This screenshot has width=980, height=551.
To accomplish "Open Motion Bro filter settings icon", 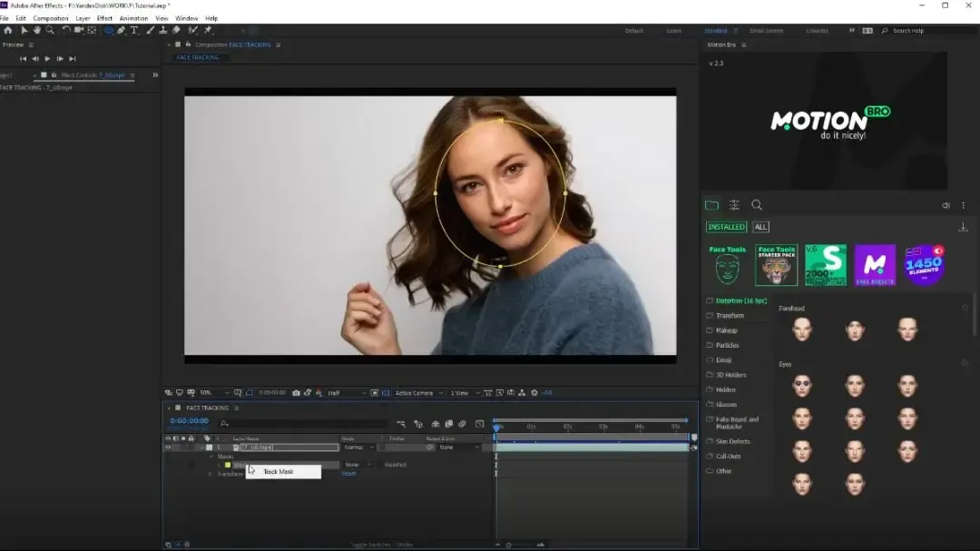I will point(734,205).
